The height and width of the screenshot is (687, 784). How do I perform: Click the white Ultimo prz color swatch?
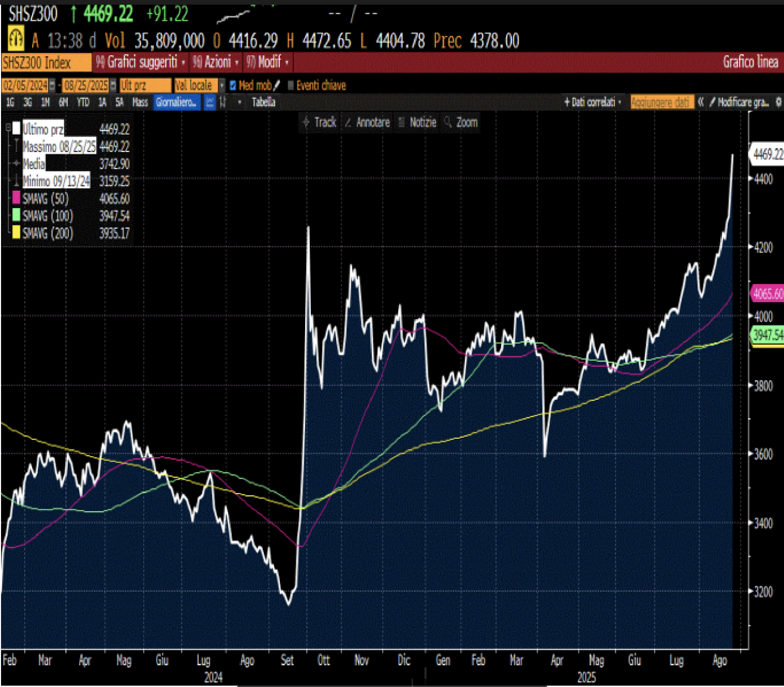[x=17, y=128]
